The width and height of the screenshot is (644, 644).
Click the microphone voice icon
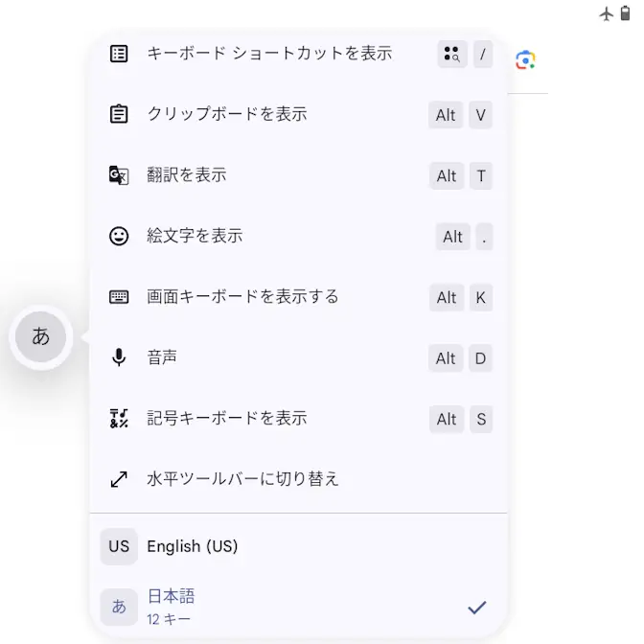119,358
